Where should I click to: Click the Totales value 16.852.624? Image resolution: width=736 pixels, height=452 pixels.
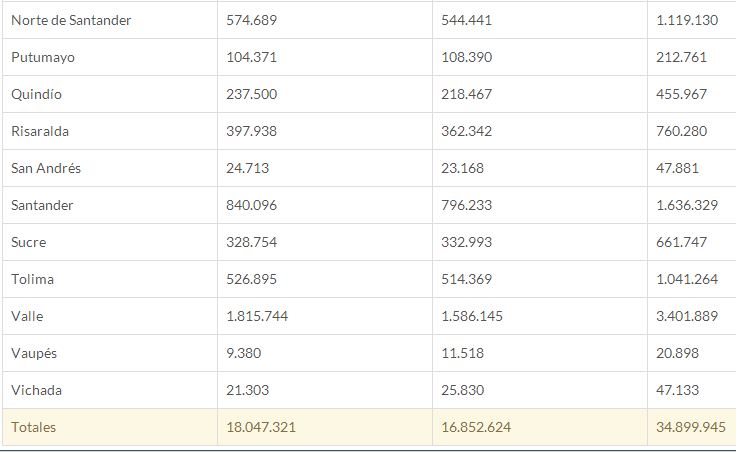(x=476, y=427)
